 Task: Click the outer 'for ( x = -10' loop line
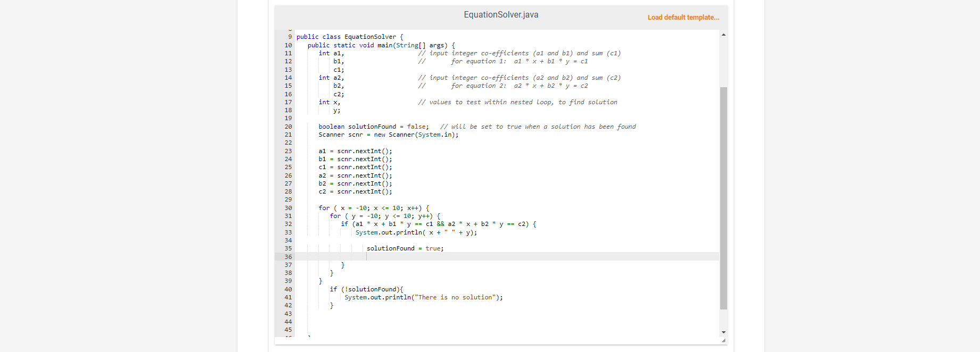[374, 208]
